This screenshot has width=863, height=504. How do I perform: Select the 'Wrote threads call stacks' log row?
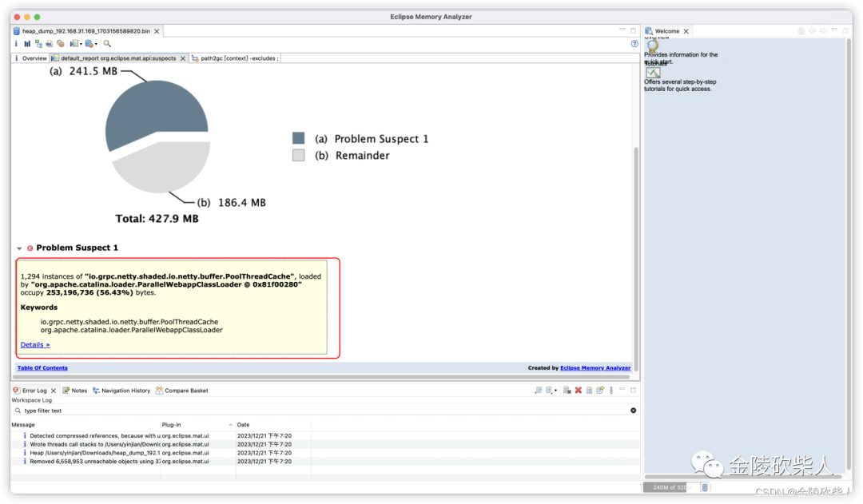coord(324,445)
